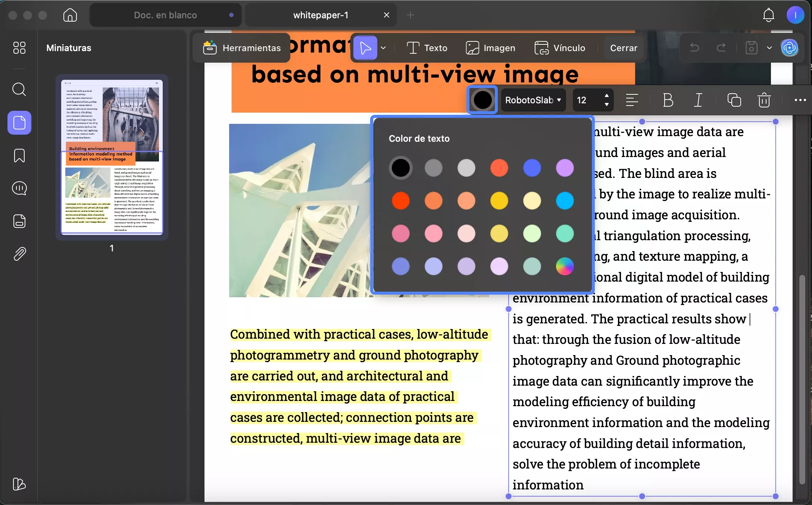
Task: Select page 1 thumbnail
Action: point(112,157)
